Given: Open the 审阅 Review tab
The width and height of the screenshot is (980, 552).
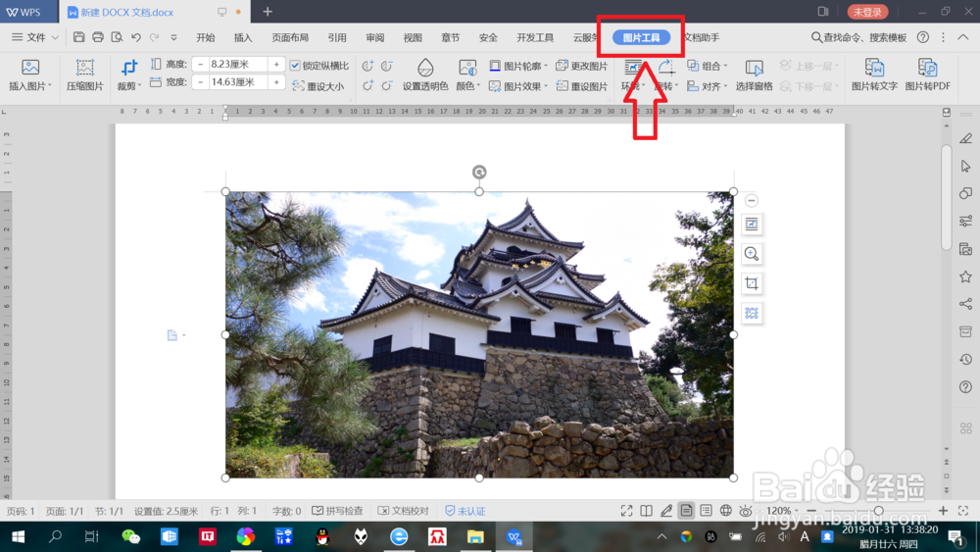Looking at the screenshot, I should [375, 37].
